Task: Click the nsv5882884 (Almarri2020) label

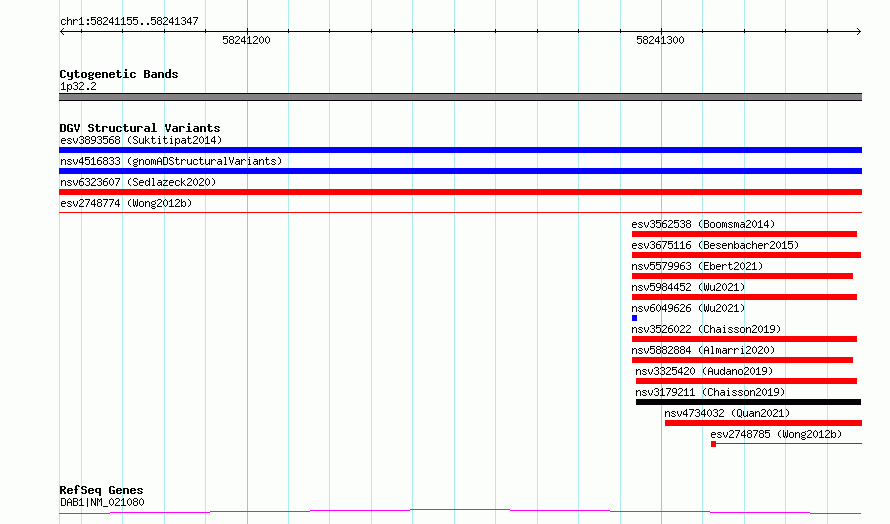Action: 703,350
